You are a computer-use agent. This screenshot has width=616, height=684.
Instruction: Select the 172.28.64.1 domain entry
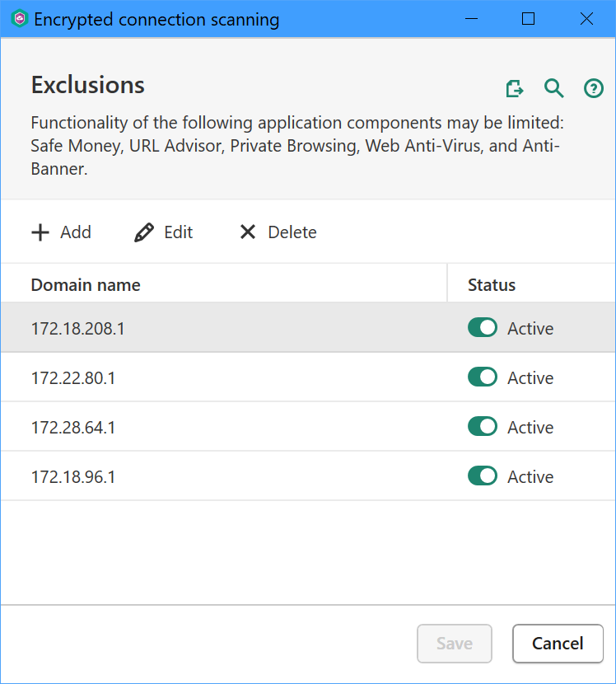coord(73,427)
